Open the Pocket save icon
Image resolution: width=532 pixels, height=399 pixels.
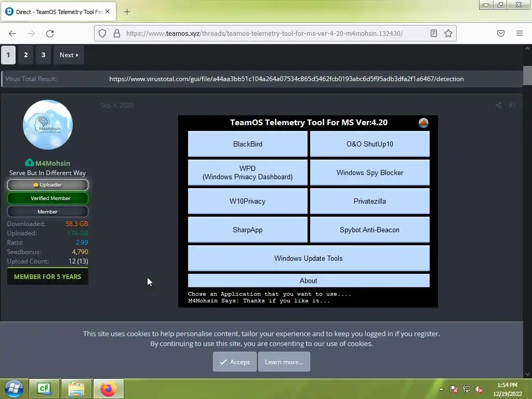pos(501,33)
